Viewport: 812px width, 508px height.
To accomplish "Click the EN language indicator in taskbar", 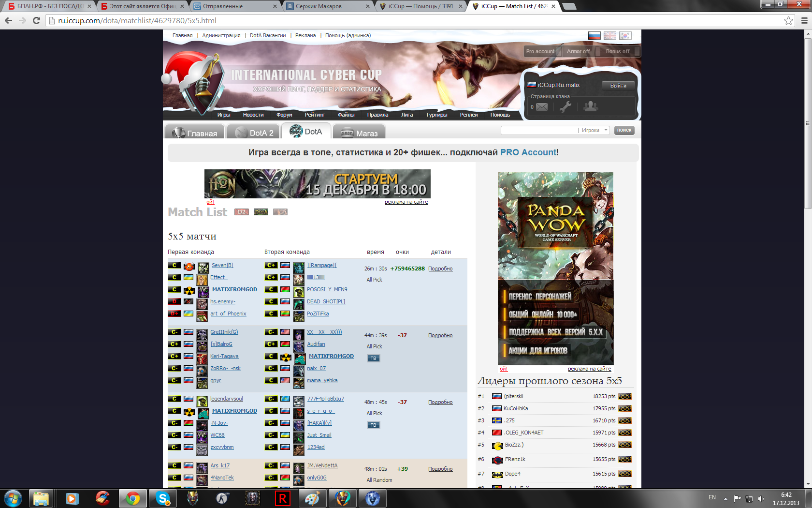I will (712, 497).
